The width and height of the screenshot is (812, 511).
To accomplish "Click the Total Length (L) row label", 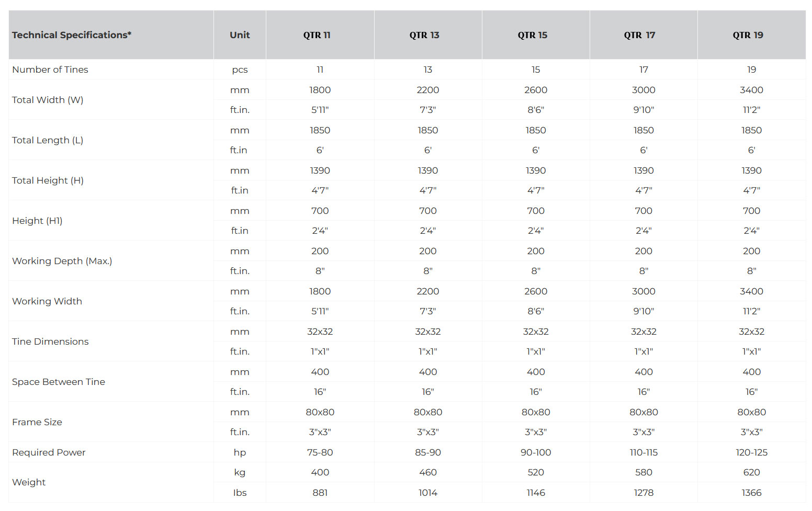I will tap(48, 140).
